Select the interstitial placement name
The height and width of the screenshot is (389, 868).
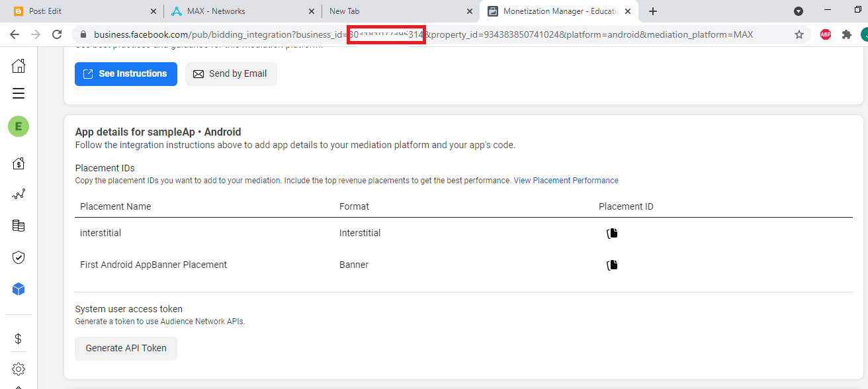coord(101,233)
